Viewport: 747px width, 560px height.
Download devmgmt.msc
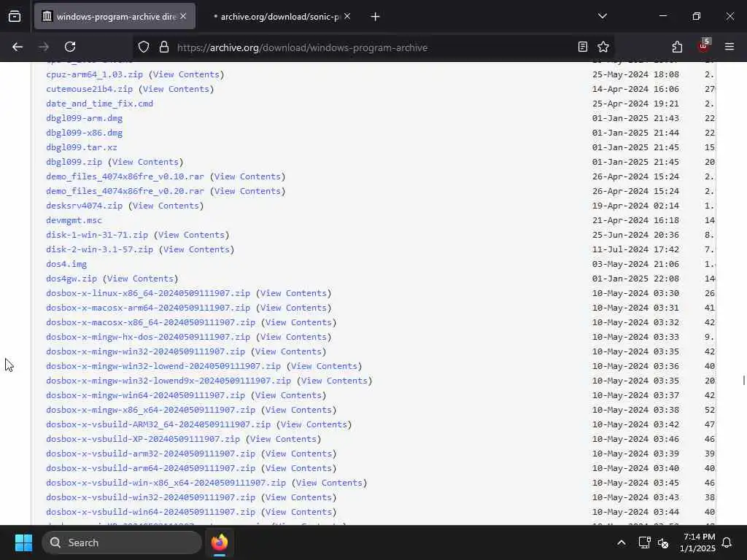coord(74,220)
